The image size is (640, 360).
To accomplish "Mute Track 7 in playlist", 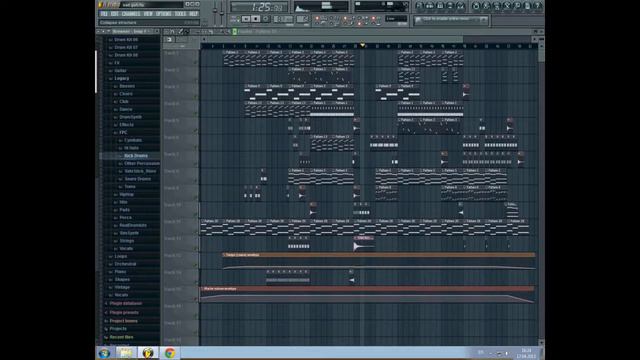I will (195, 164).
